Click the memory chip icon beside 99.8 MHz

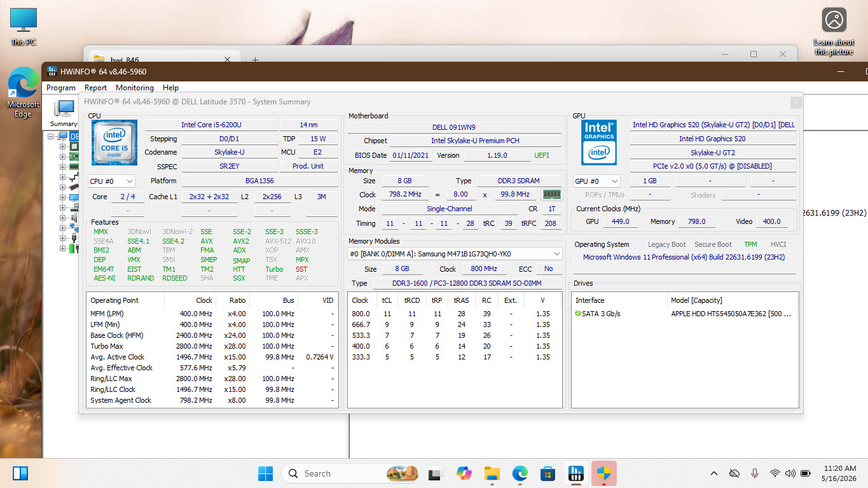tap(551, 194)
